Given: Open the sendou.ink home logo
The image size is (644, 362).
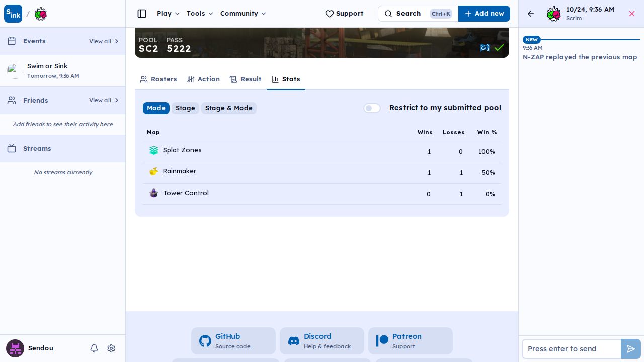Looking at the screenshot, I should tap(13, 14).
